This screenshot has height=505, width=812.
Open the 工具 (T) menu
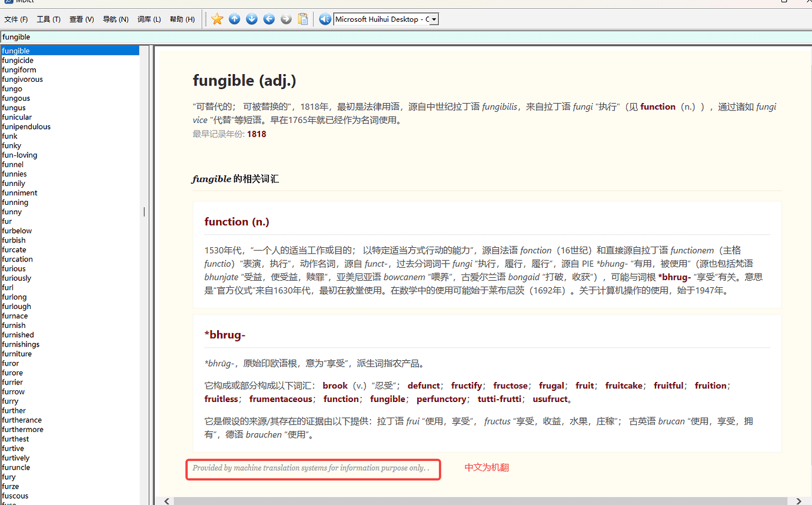pos(48,18)
